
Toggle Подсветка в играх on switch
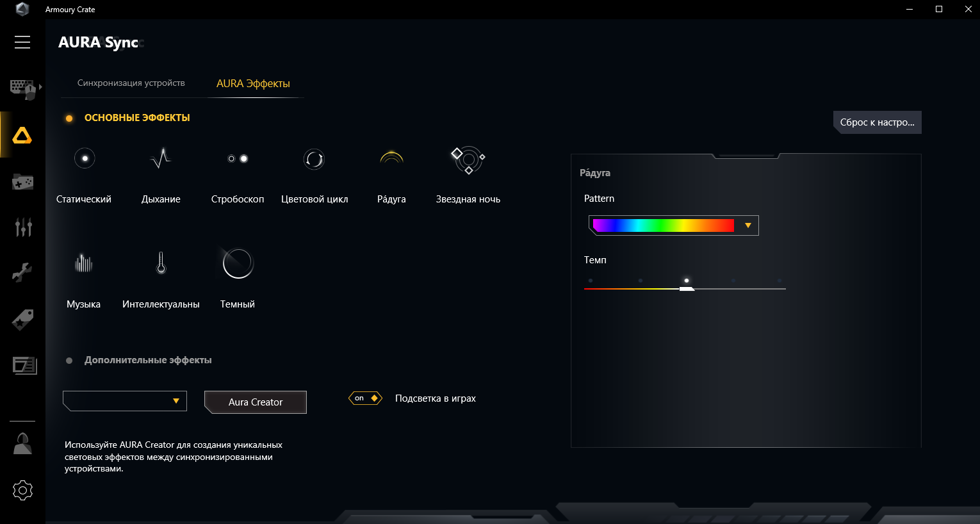365,398
